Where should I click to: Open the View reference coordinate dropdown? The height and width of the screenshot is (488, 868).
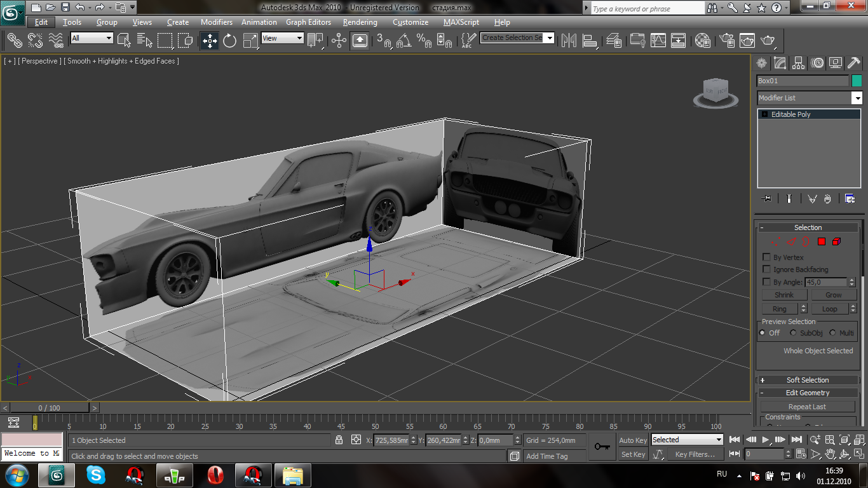283,38
